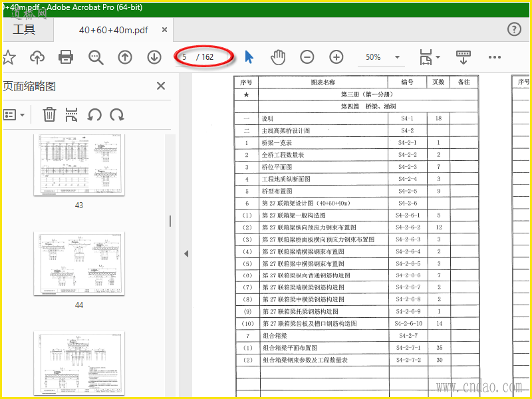Image resolution: width=532 pixels, height=399 pixels.
Task: Click the 页面缩略图 panel title
Action: tap(29, 86)
